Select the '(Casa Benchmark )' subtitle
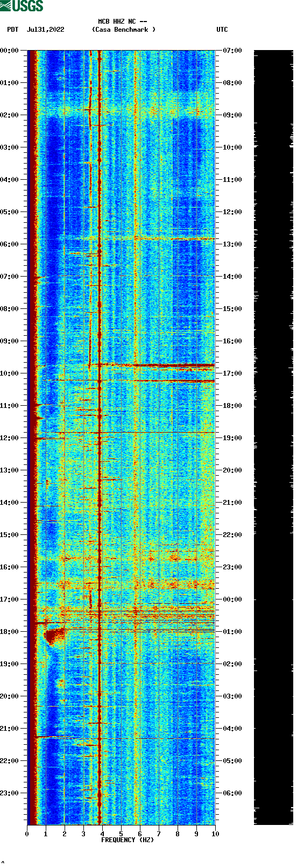This screenshot has width=297, height=868. coord(124,30)
